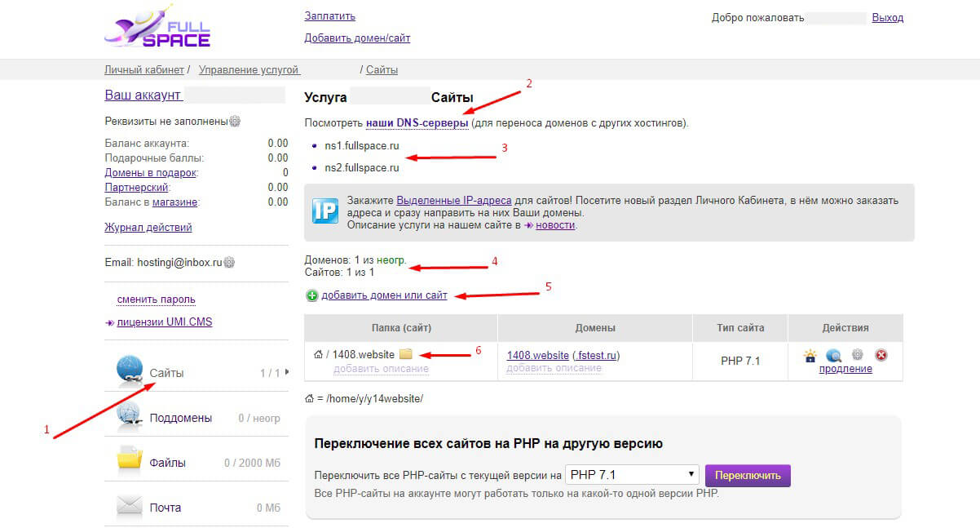Click the Переключить button
Viewport: 980px width, 528px height.
click(x=748, y=475)
